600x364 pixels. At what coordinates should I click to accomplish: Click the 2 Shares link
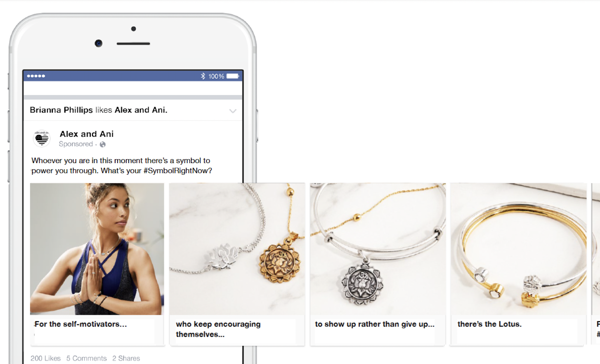click(126, 358)
